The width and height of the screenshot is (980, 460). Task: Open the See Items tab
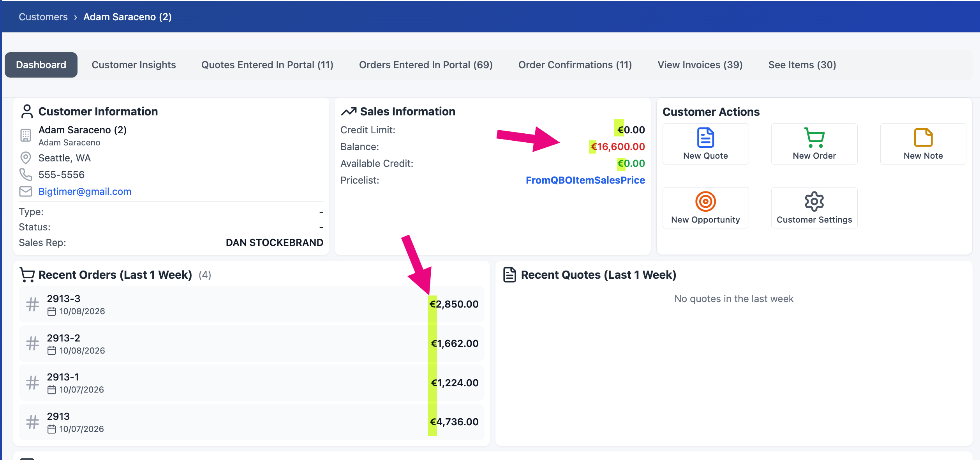click(x=802, y=65)
